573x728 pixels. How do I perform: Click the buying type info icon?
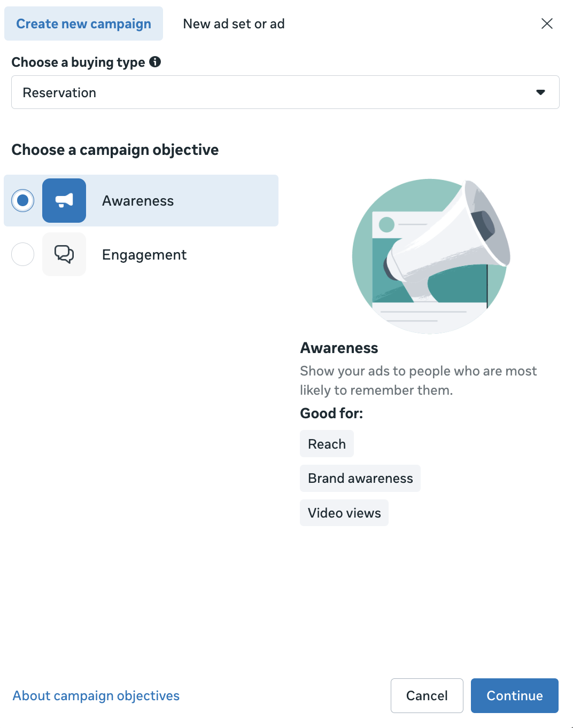[x=155, y=62]
